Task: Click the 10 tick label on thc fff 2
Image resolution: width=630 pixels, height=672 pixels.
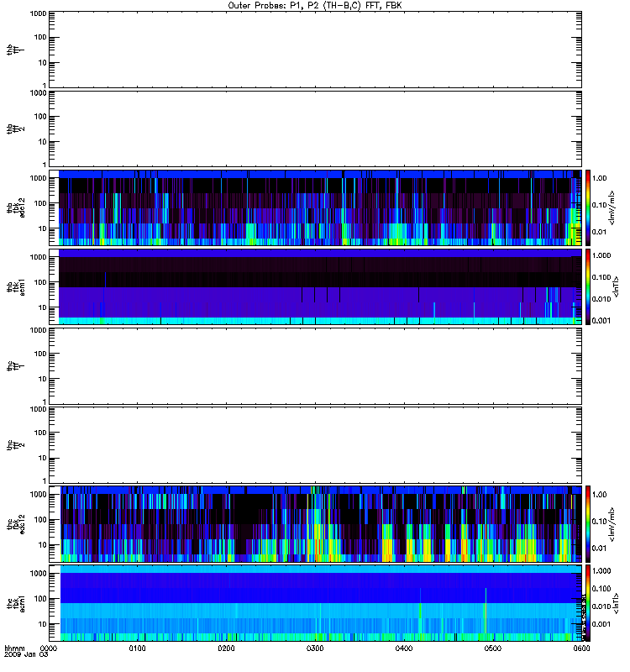Action: [43, 458]
